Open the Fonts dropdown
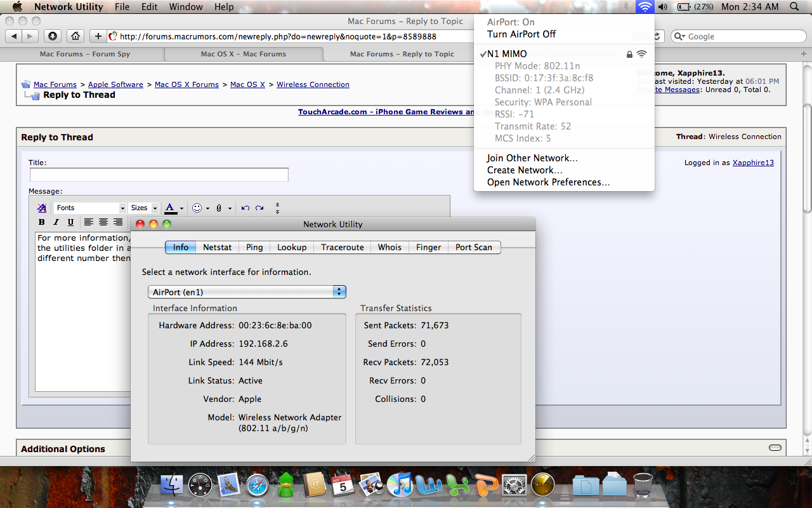 90,208
